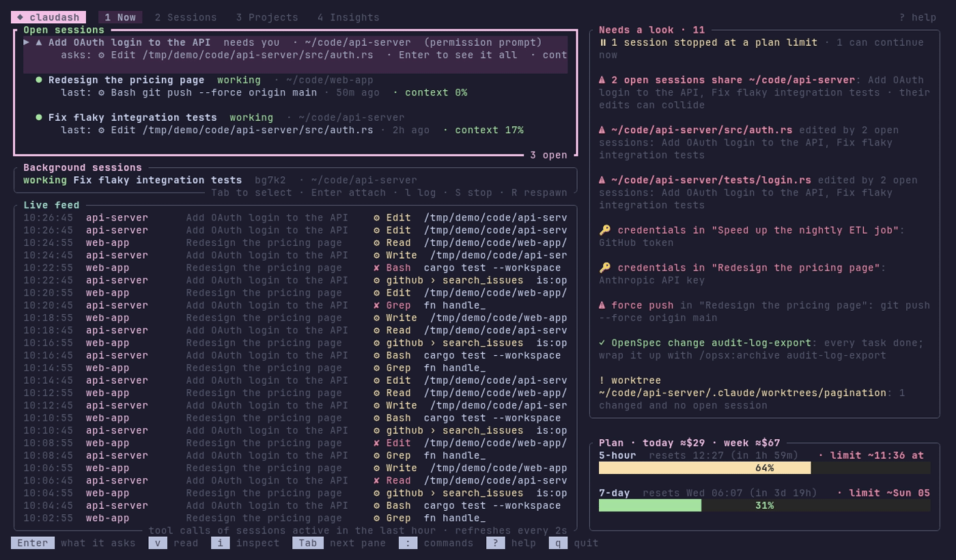Click the i inspect shortcut in the footer
Image resolution: width=956 pixels, height=560 pixels.
[245, 543]
